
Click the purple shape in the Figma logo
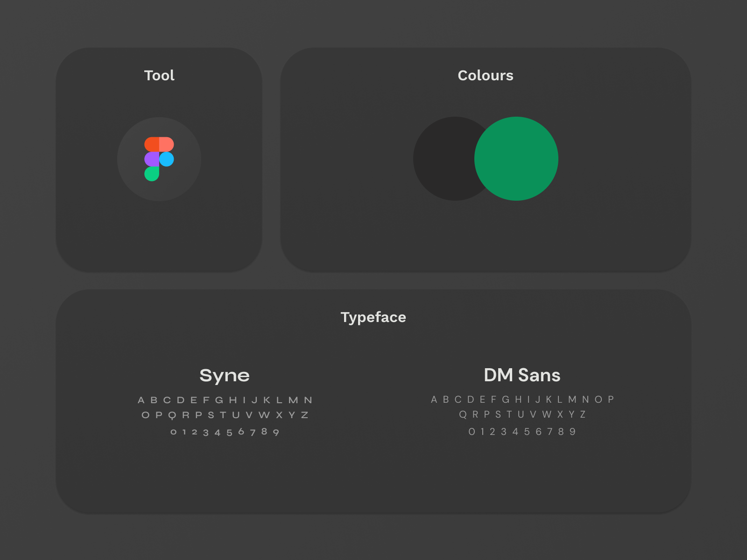point(153,159)
